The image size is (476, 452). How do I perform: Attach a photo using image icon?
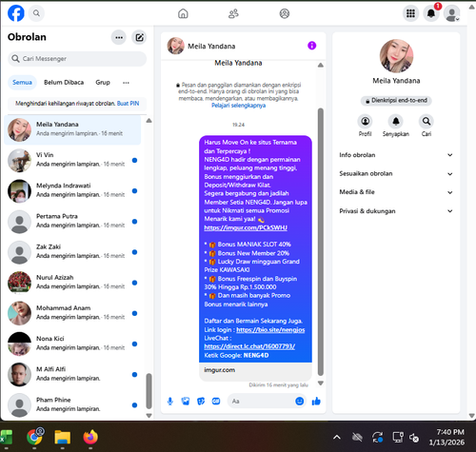point(186,402)
